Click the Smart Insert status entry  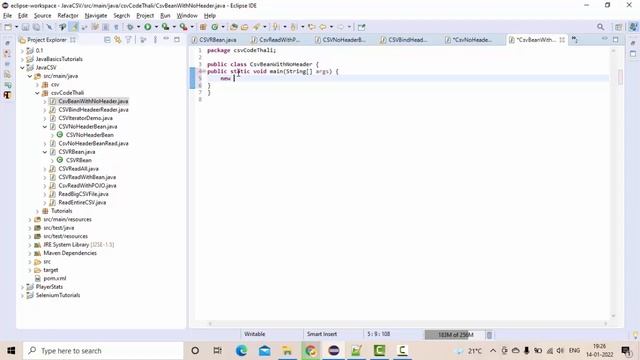point(322,334)
